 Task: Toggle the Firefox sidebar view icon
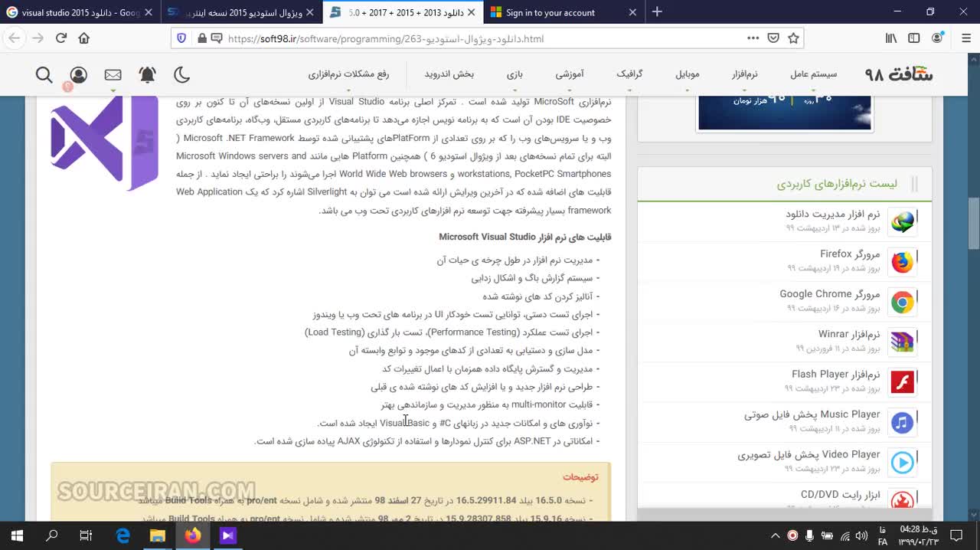click(913, 38)
